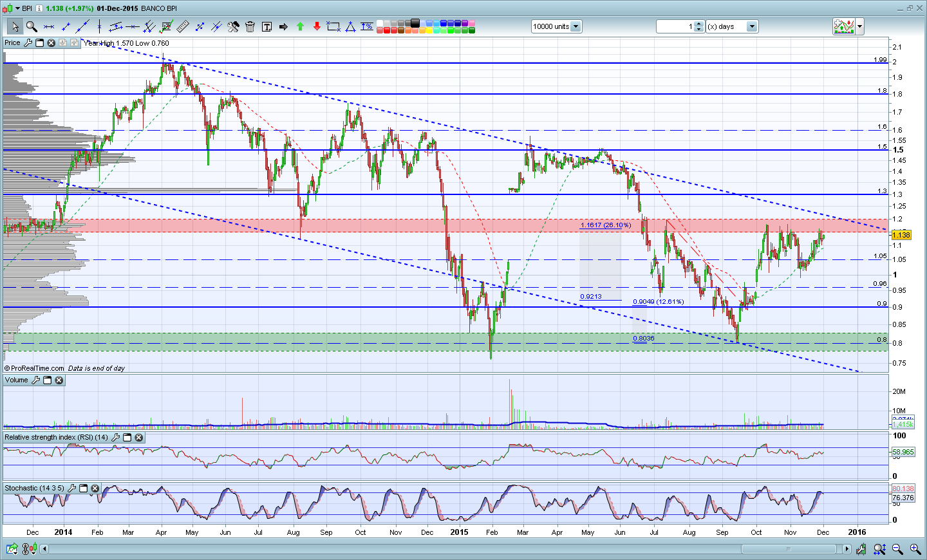This screenshot has height=560, width=927.
Task: Open Price panel settings wrench
Action: click(28, 43)
